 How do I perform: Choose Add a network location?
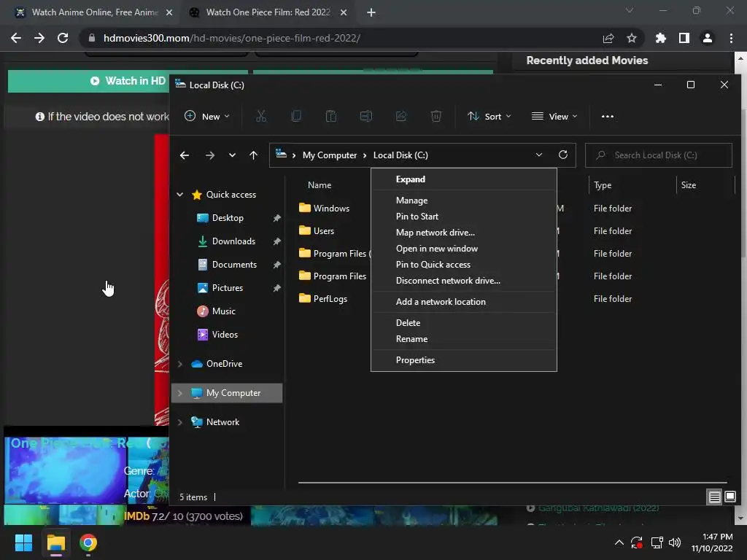(x=463, y=302)
